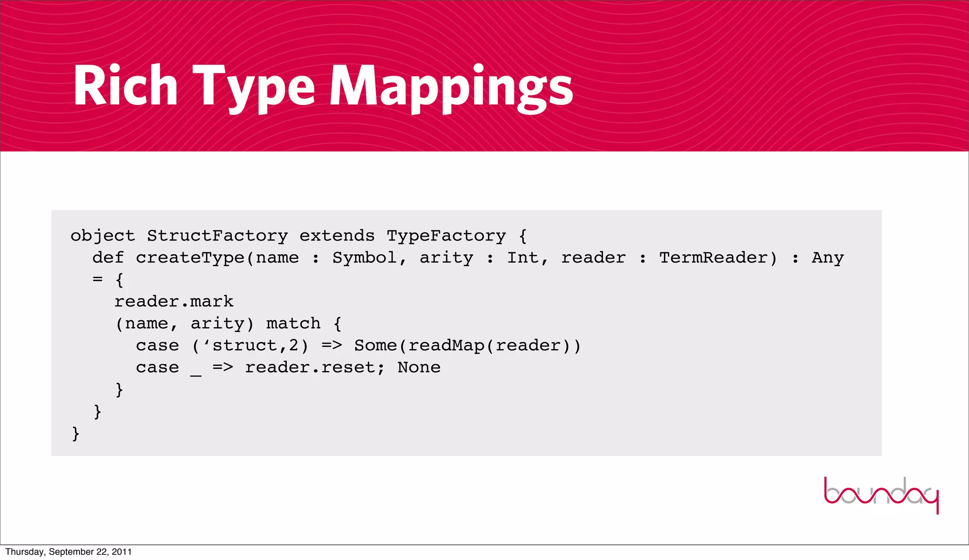Click the 'Rich Type Mappings' slide title
Screen dimensions: 969x560
click(x=323, y=88)
